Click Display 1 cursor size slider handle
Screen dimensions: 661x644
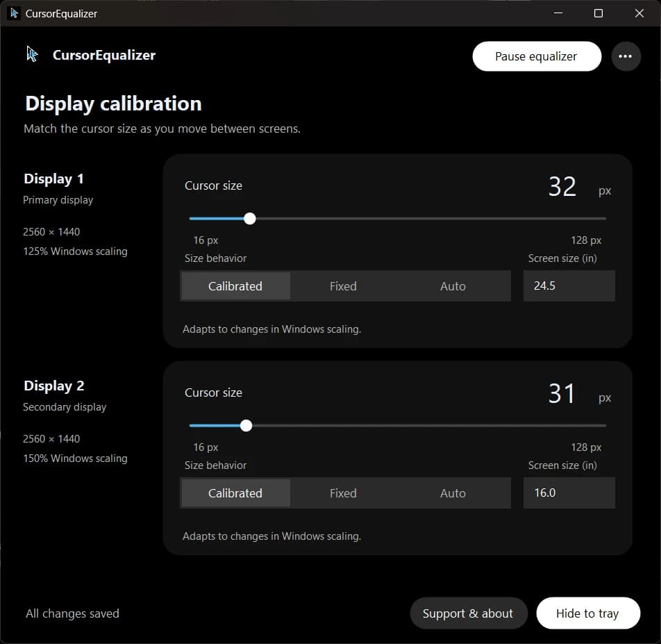(x=249, y=218)
